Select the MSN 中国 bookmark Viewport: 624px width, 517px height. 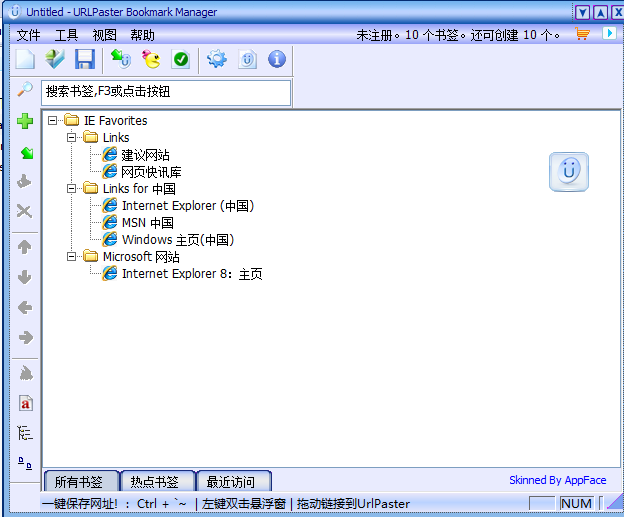(148, 222)
